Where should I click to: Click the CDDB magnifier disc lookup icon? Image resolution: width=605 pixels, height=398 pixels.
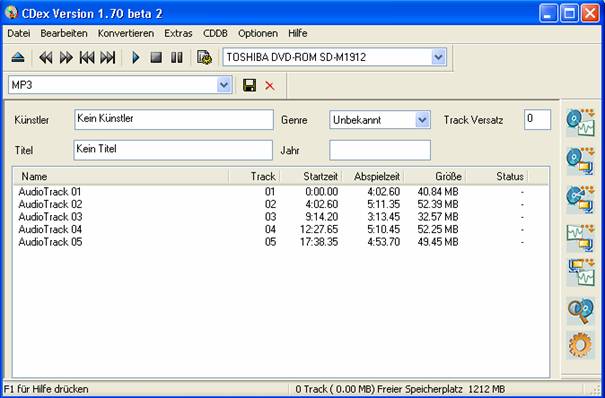point(580,311)
